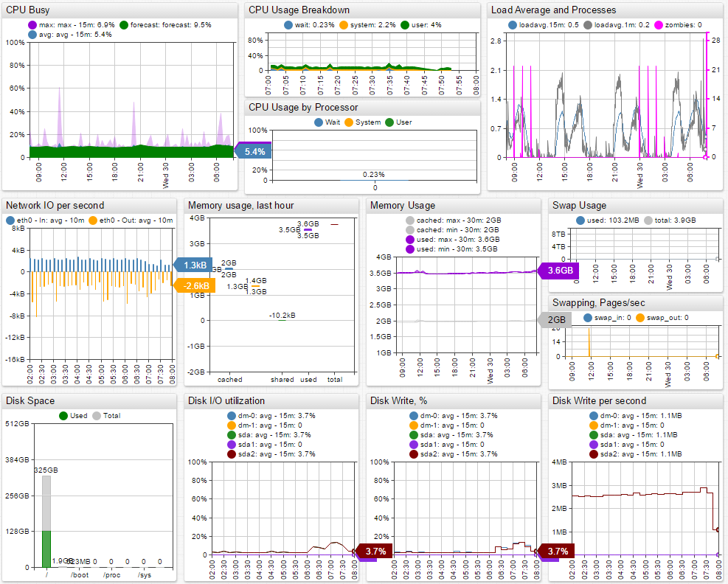This screenshot has height=584, width=728.
Task: Toggle sda2 legend in Disk Write, %
Action: pyautogui.click(x=414, y=454)
